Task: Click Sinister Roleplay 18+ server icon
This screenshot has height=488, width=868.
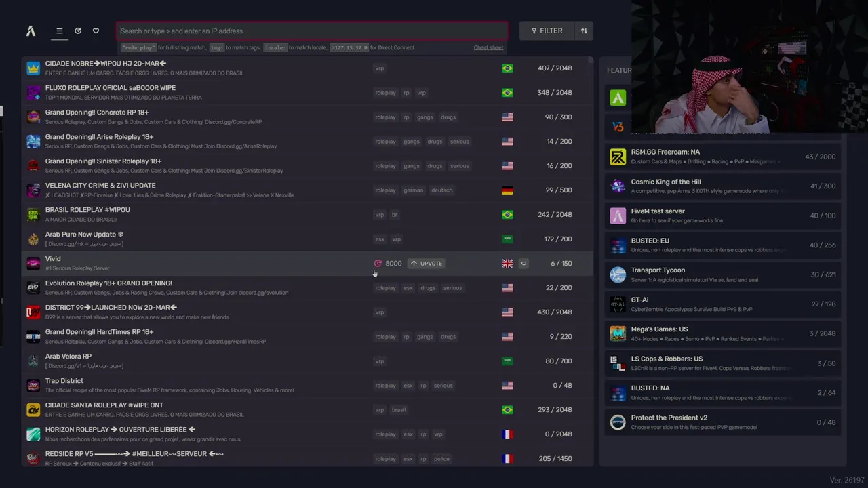Action: (33, 165)
